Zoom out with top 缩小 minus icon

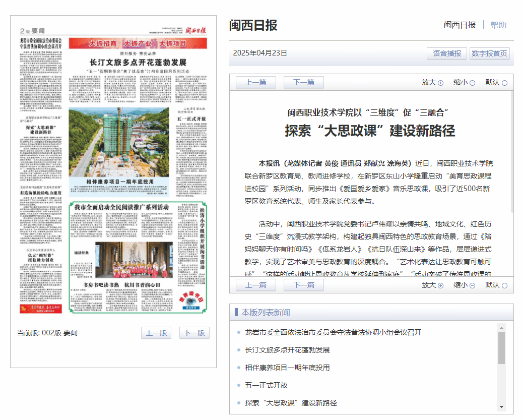[x=472, y=83]
